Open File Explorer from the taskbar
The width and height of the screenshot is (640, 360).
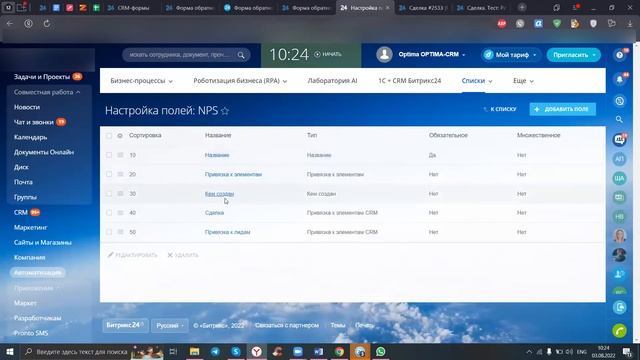pos(194,351)
